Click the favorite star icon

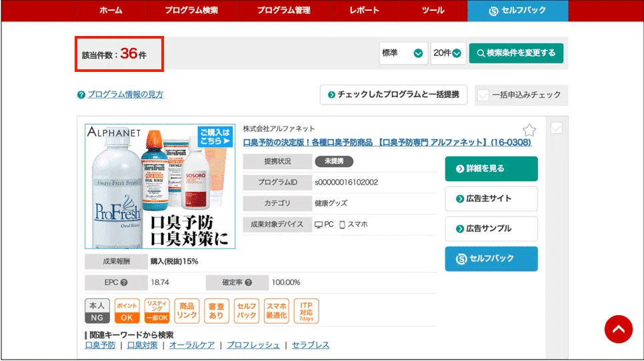(x=529, y=130)
